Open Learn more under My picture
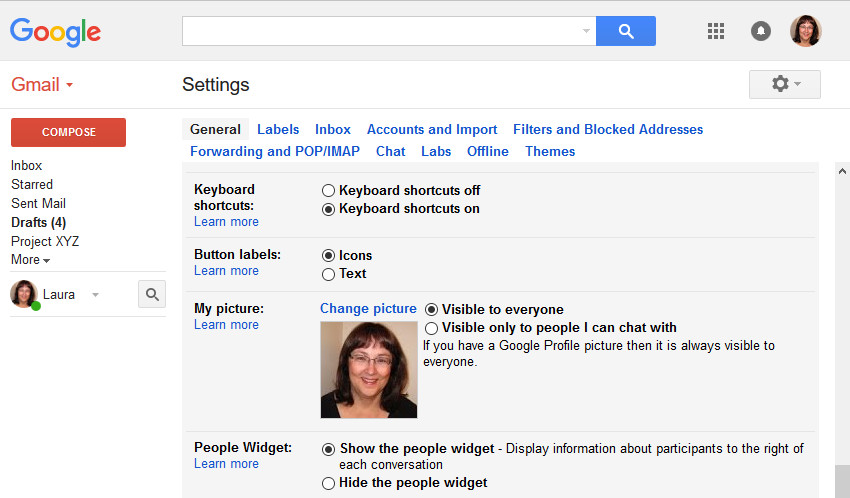This screenshot has height=498, width=850. (x=226, y=325)
